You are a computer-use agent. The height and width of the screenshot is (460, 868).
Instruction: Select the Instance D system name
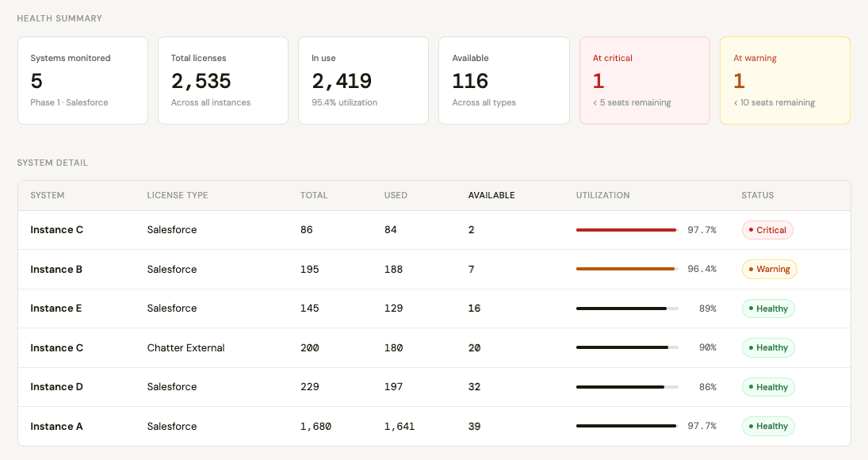[x=56, y=387]
